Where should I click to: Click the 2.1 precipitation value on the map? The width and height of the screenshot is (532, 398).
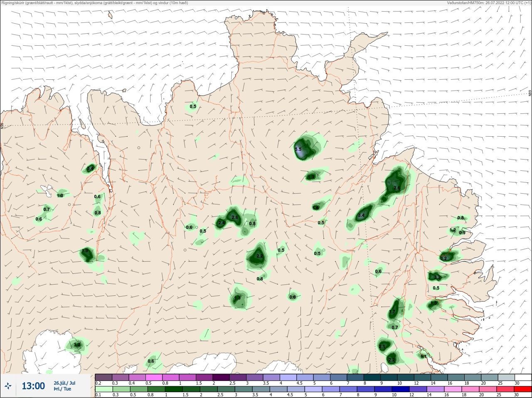382,346
